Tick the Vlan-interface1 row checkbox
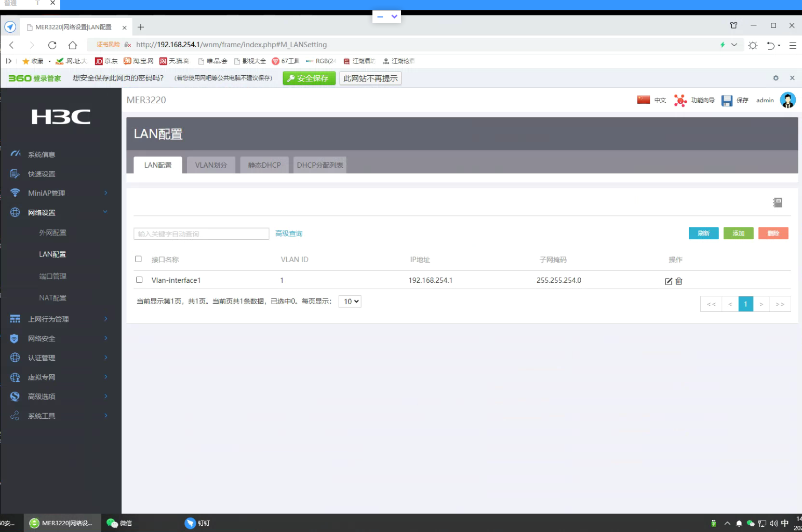This screenshot has width=802, height=532. 139,280
